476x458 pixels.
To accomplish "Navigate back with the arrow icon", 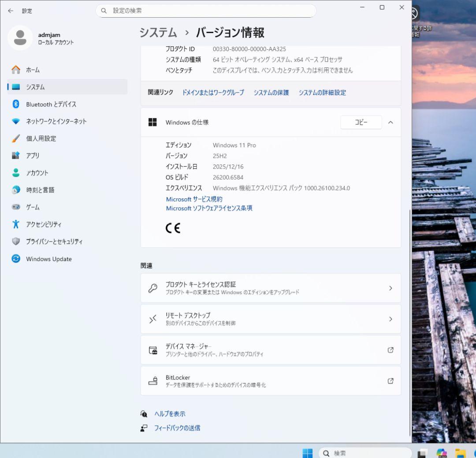I will tap(10, 11).
